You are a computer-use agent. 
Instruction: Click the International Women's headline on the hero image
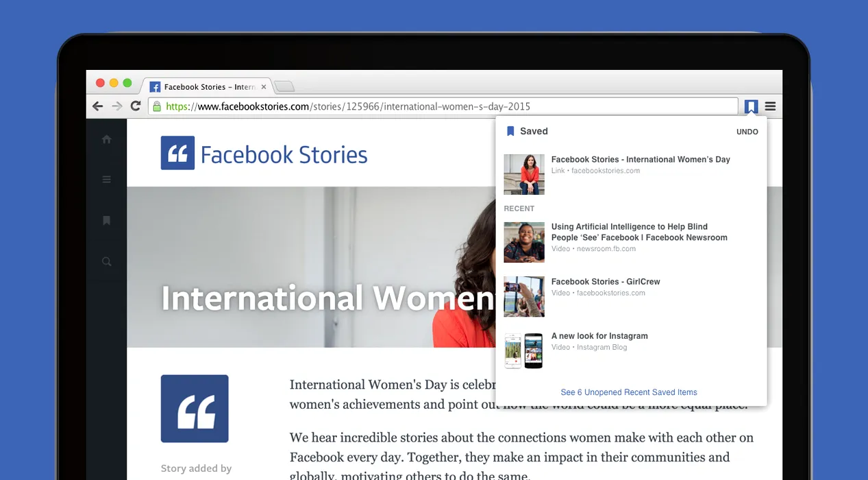pyautogui.click(x=328, y=298)
